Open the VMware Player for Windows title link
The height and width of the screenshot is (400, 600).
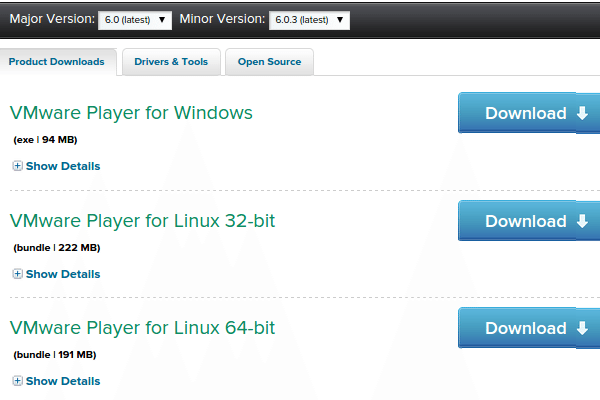click(x=131, y=112)
